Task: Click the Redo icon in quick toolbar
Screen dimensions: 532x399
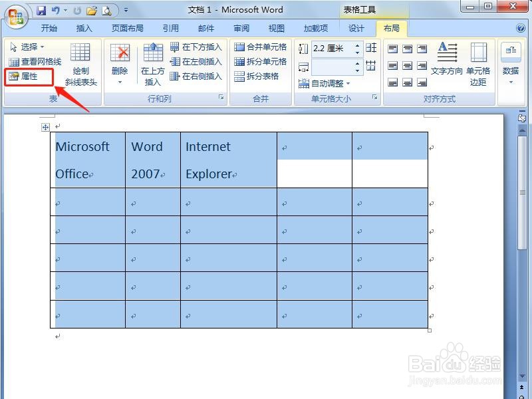Action: tap(77, 11)
